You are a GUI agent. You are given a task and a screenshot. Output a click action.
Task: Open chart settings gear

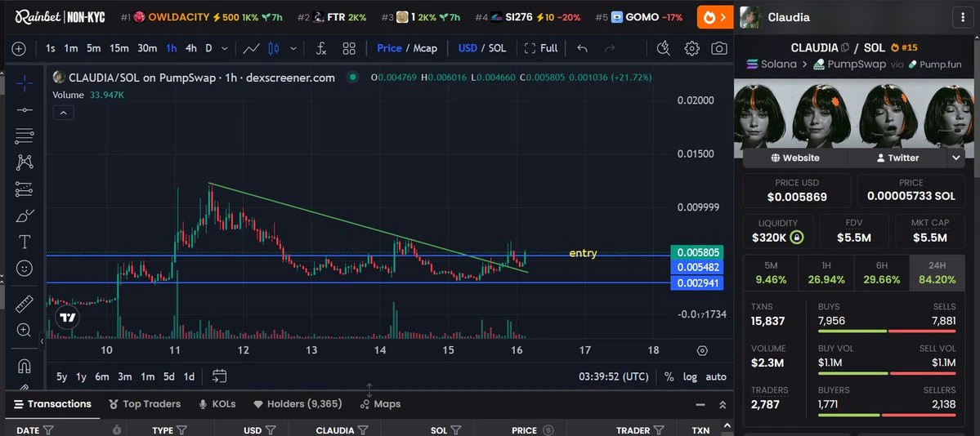(691, 48)
